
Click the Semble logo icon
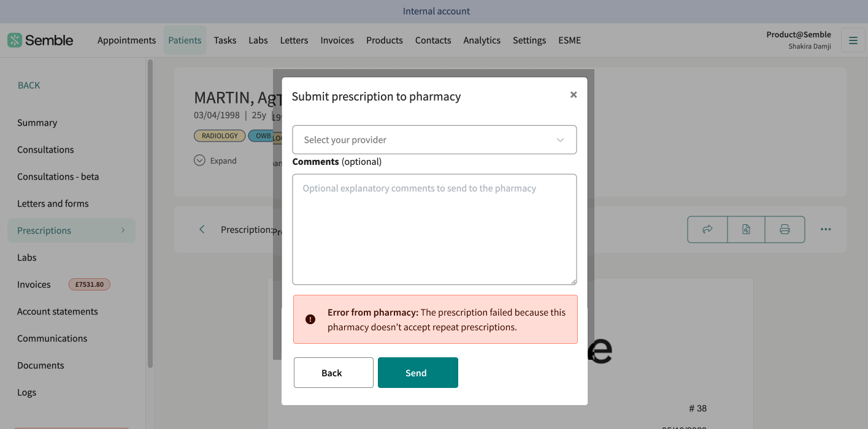(x=15, y=40)
